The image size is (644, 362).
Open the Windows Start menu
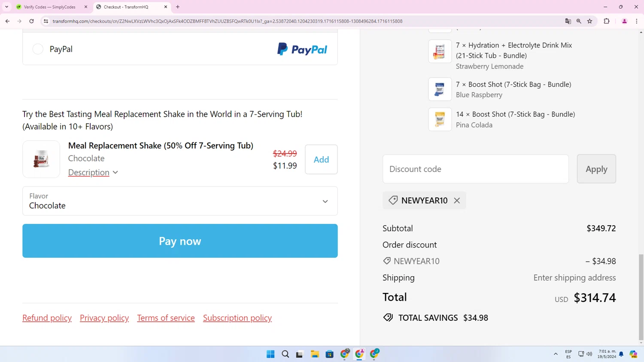click(x=270, y=354)
